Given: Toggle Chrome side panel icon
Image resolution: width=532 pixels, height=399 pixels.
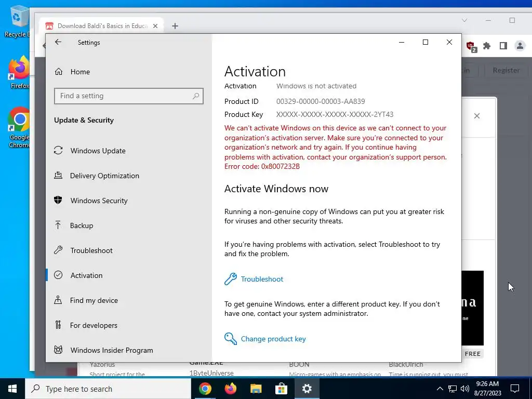Looking at the screenshot, I should point(503,46).
